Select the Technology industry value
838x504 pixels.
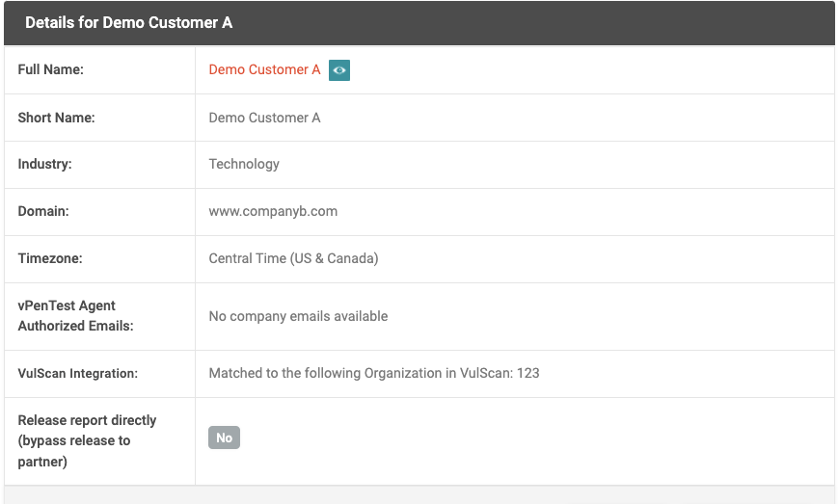pos(244,165)
